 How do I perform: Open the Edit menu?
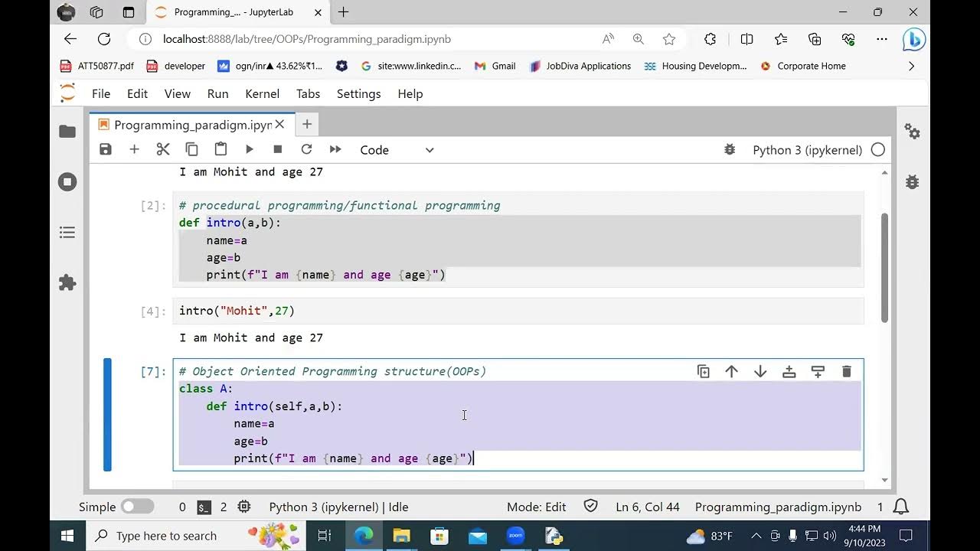coord(137,93)
